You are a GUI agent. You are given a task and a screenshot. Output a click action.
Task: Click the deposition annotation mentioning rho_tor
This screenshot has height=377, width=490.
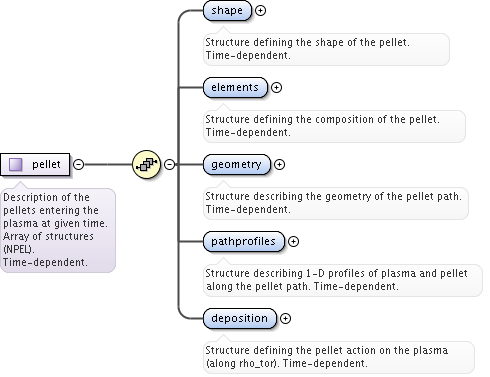click(x=339, y=357)
